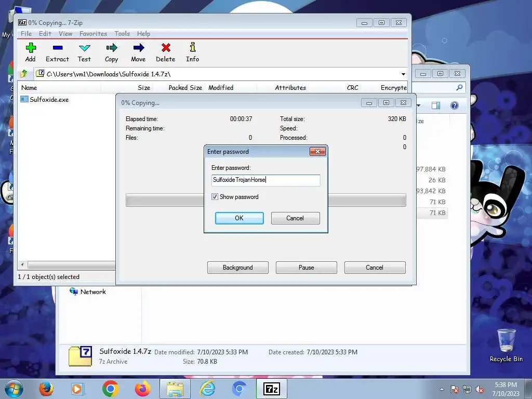Close the Enter password dialog
The image size is (532, 399).
pos(317,151)
